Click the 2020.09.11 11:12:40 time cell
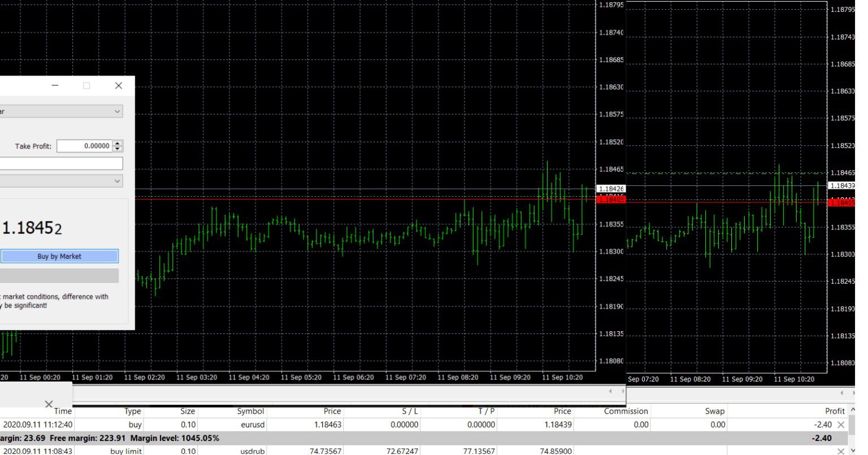 [x=38, y=424]
